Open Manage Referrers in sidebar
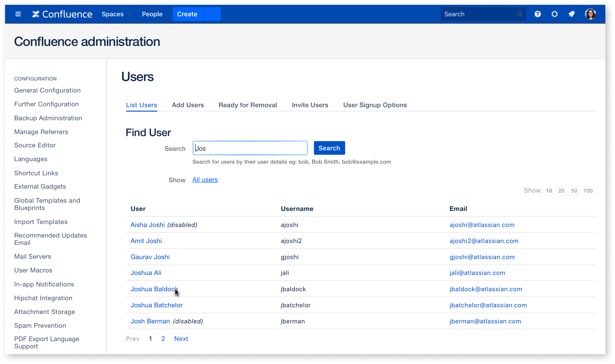The width and height of the screenshot is (615, 364). 41,132
